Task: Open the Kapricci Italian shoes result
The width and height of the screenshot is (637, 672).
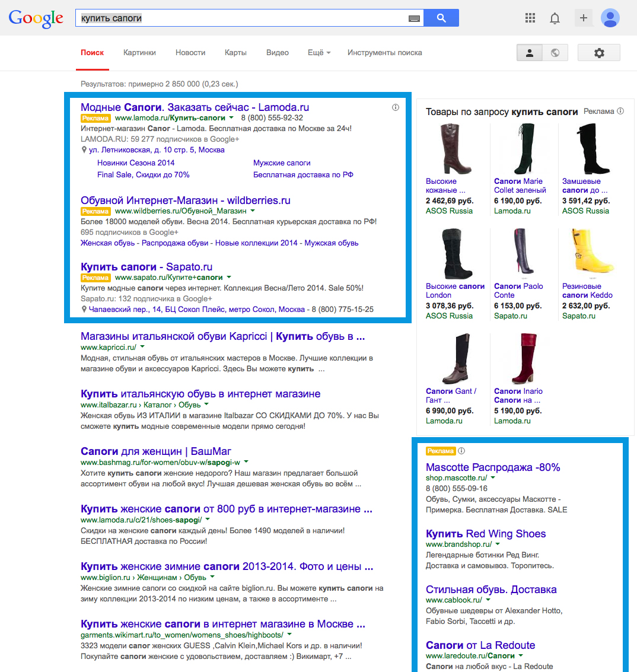Action: tap(223, 336)
